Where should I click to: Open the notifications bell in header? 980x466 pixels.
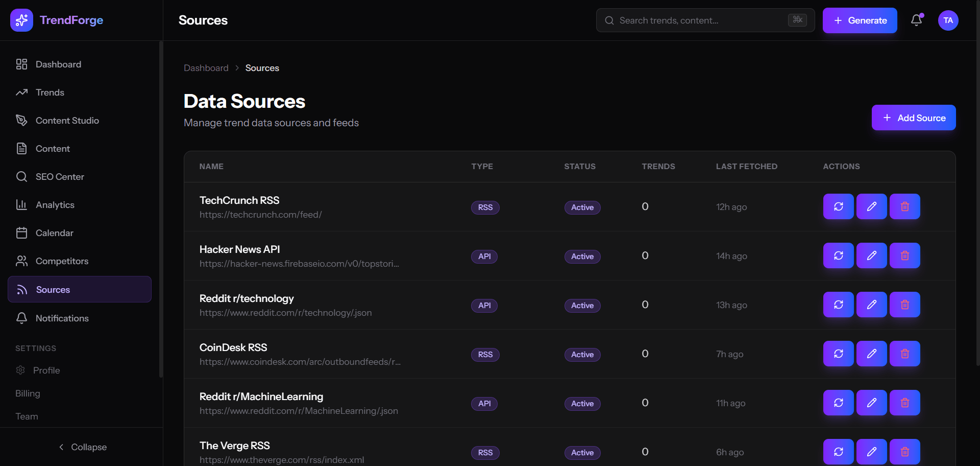click(917, 20)
